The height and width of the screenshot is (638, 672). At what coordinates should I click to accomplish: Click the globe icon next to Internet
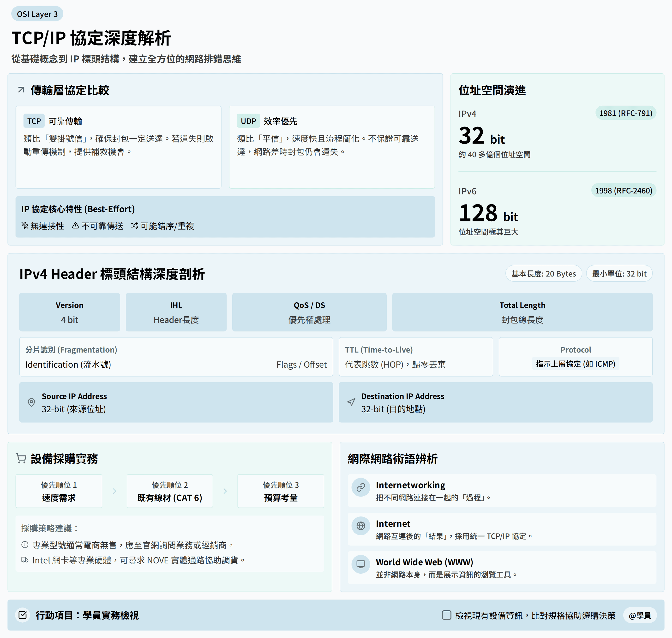point(361,526)
